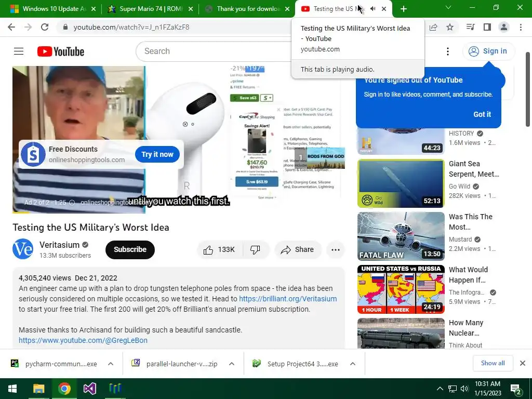Open FATAL FLAW Mustard video thumbnail
Screen dimensions: 532x399
point(401,236)
